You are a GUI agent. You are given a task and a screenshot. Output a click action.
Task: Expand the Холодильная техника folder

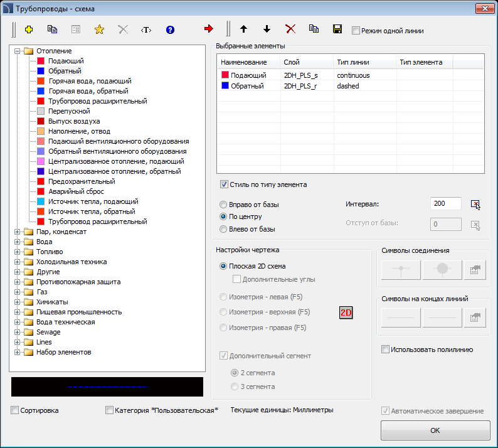(x=17, y=262)
